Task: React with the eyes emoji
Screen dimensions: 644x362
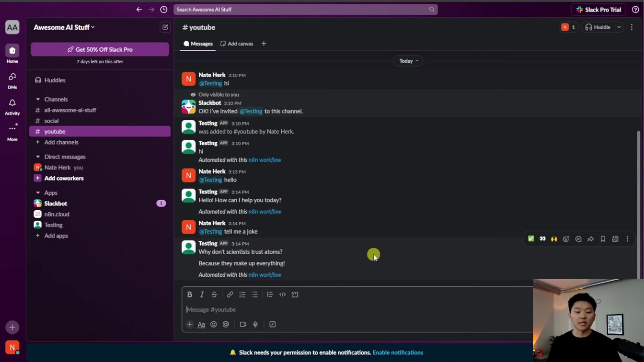Action: 542,239
